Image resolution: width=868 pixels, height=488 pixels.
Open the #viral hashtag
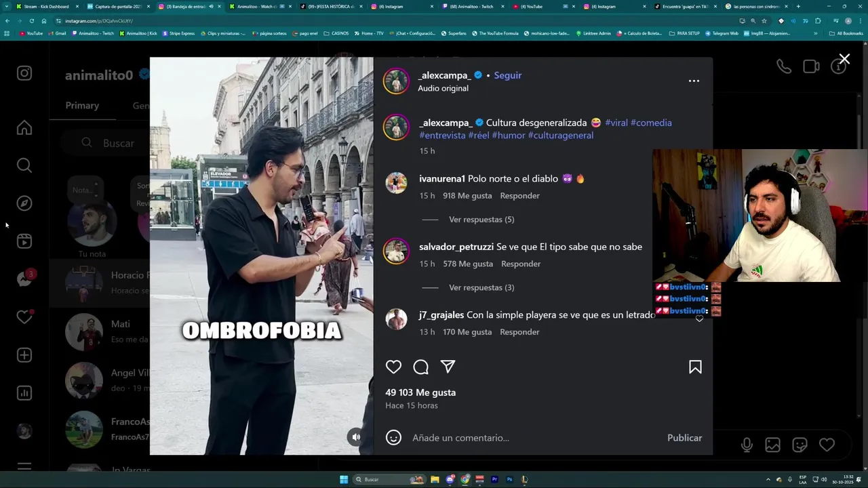coord(616,123)
